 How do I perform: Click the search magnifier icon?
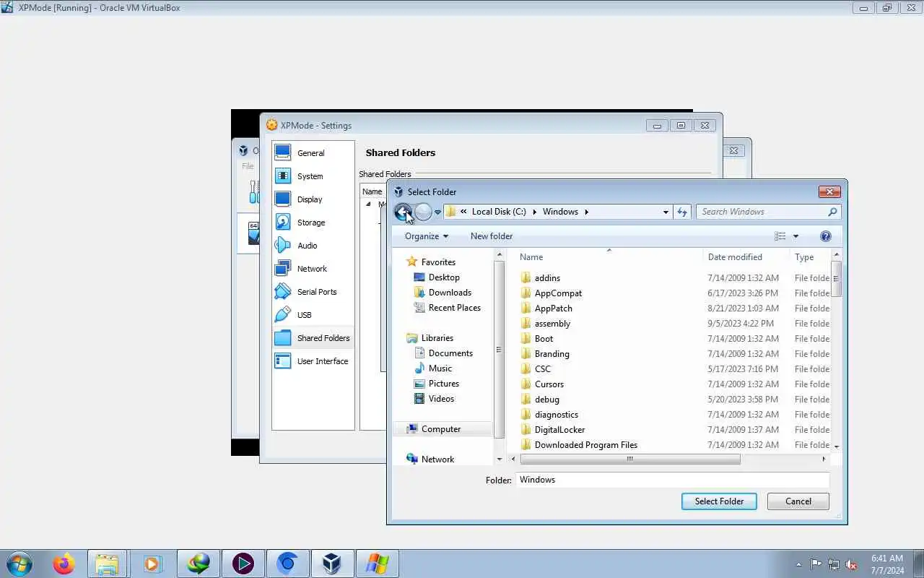click(832, 212)
